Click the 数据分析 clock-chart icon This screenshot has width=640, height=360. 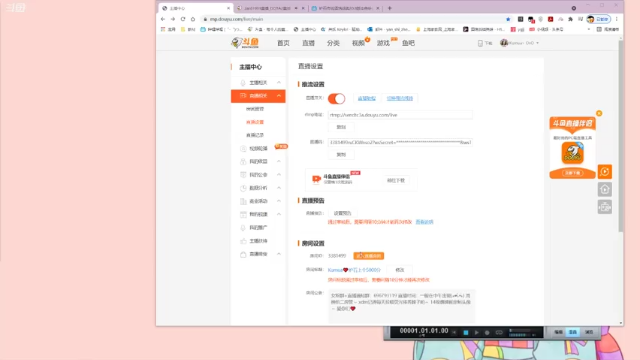point(243,188)
